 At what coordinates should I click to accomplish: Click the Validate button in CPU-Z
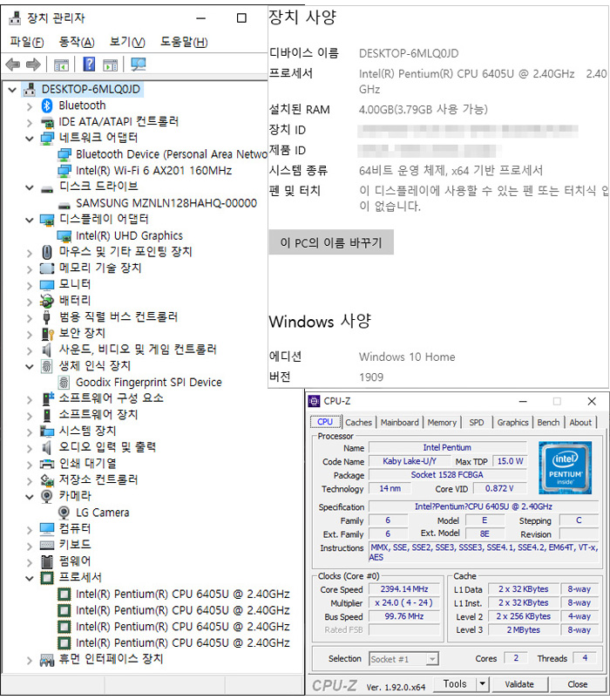point(519,684)
